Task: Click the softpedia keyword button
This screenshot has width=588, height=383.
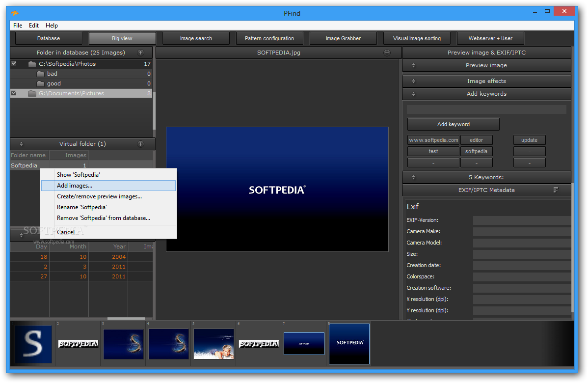Action: pyautogui.click(x=476, y=151)
